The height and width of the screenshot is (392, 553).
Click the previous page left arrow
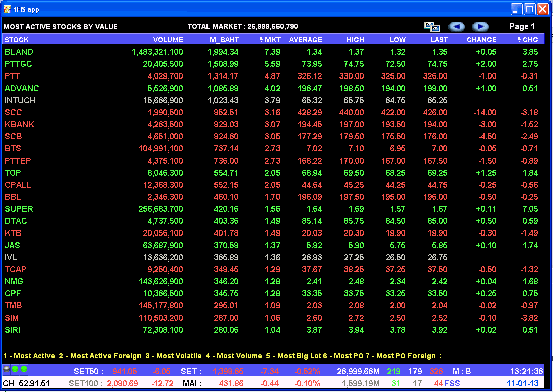(x=456, y=27)
